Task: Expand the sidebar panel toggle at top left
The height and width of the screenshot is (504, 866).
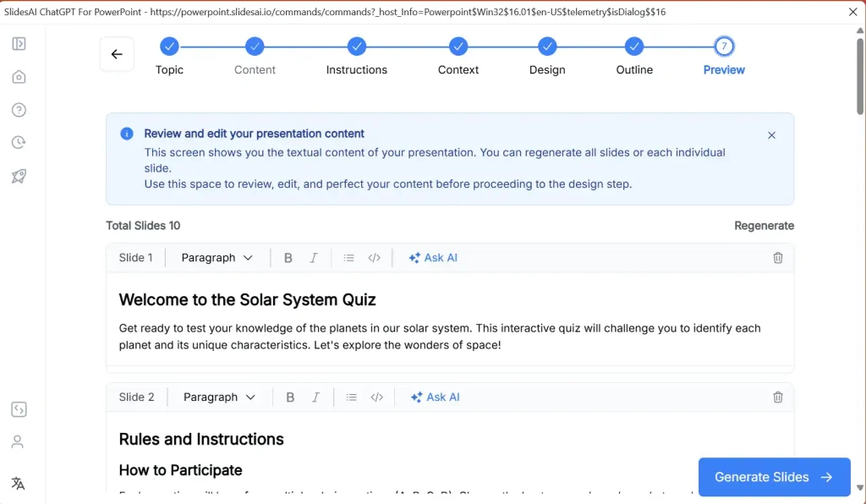Action: [x=19, y=43]
